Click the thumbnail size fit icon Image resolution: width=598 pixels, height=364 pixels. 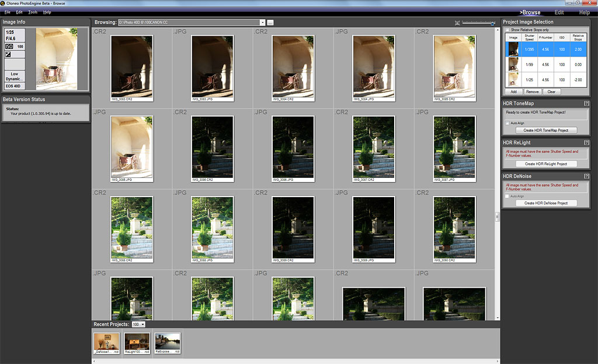[x=457, y=23]
